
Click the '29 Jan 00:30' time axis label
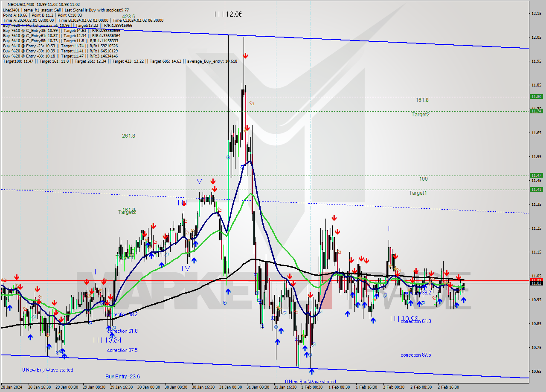coord(66,387)
